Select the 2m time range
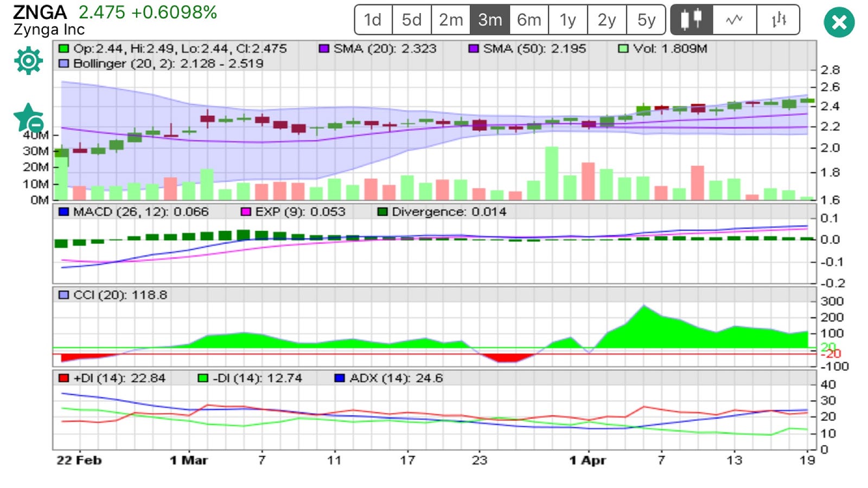 coord(451,20)
